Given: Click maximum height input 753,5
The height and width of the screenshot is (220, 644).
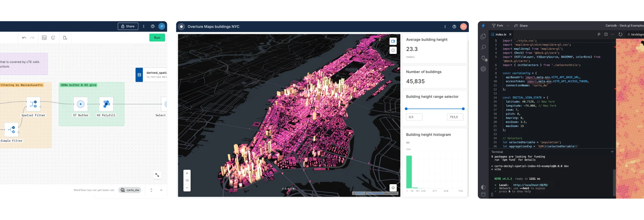Looking at the screenshot, I should point(455,117).
